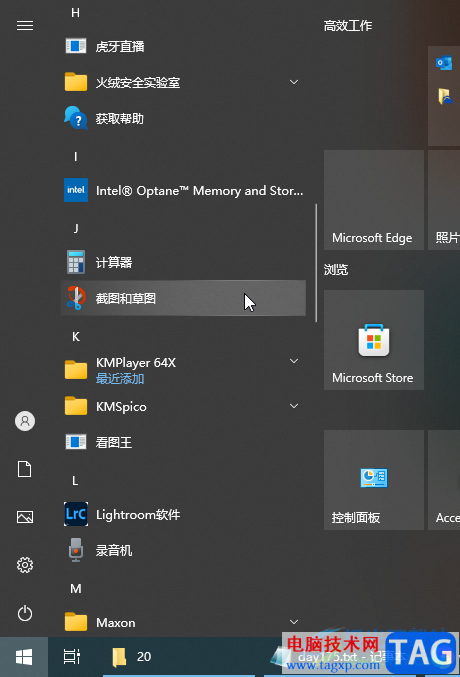Launch 看图王 image viewer icon
460x677 pixels.
[76, 442]
